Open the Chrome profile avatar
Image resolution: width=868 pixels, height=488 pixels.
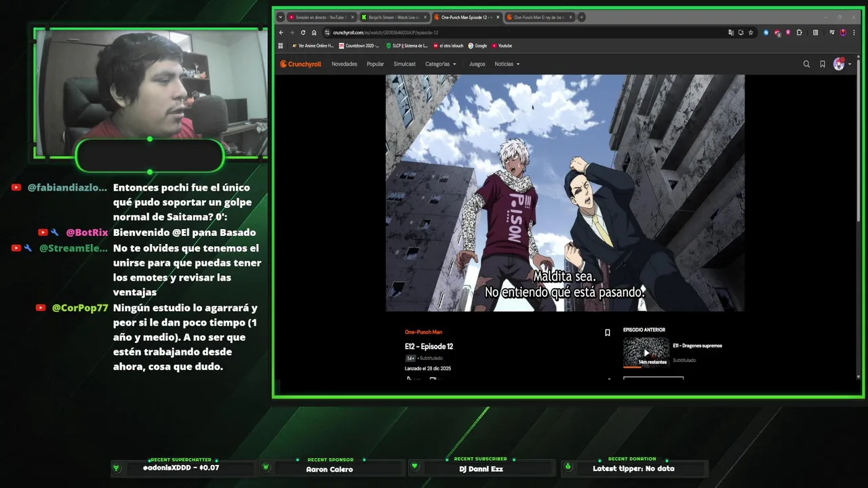843,33
